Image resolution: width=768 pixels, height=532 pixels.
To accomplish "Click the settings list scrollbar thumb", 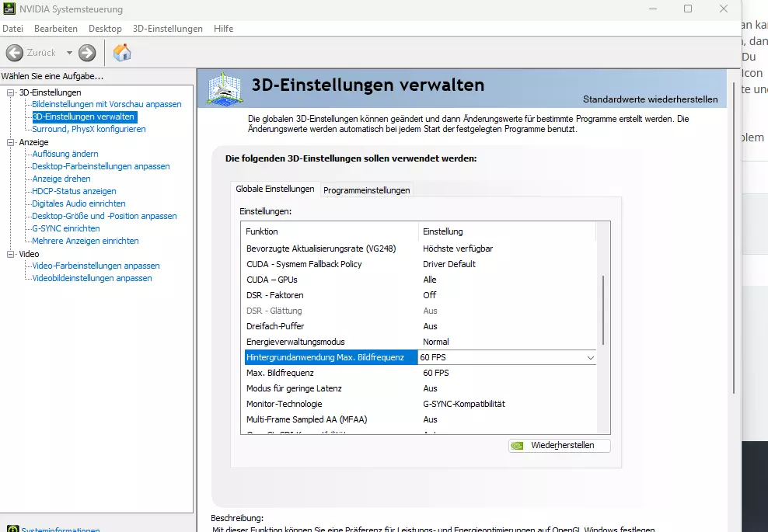I will [603, 311].
